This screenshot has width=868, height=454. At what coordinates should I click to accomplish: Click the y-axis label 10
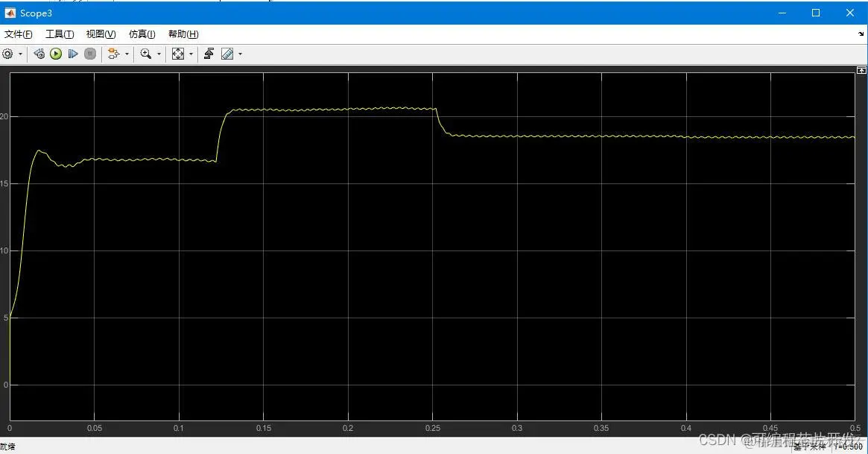click(x=4, y=250)
